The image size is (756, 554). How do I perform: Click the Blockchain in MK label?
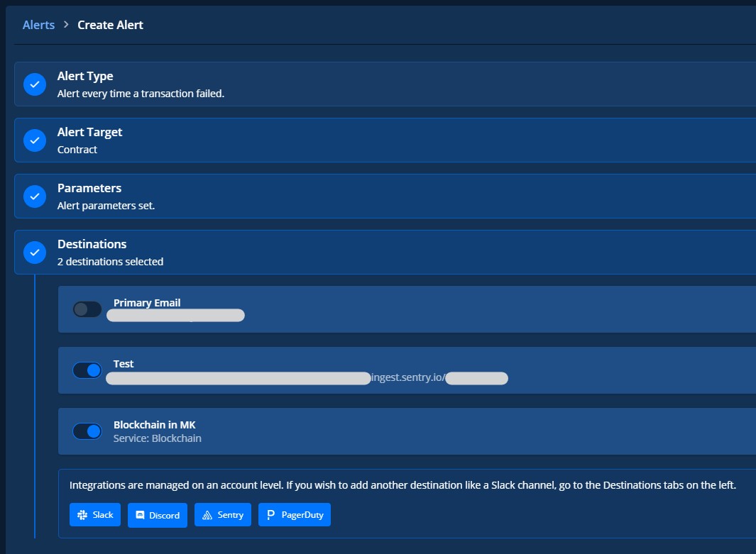tap(154, 425)
